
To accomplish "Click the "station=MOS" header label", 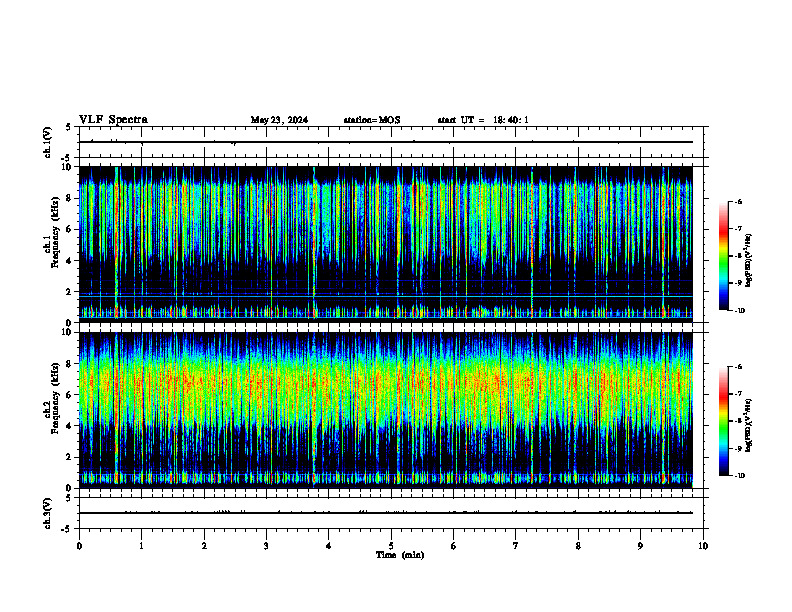I will coord(372,120).
